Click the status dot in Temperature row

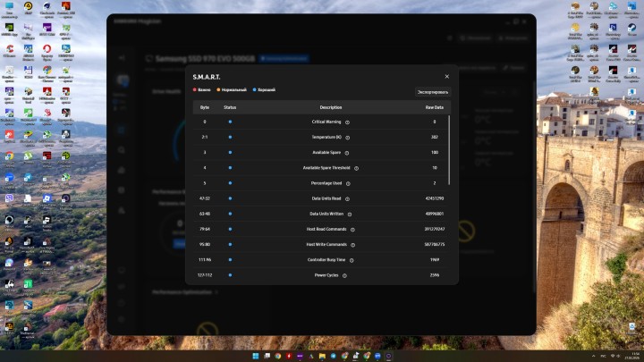[230, 137]
